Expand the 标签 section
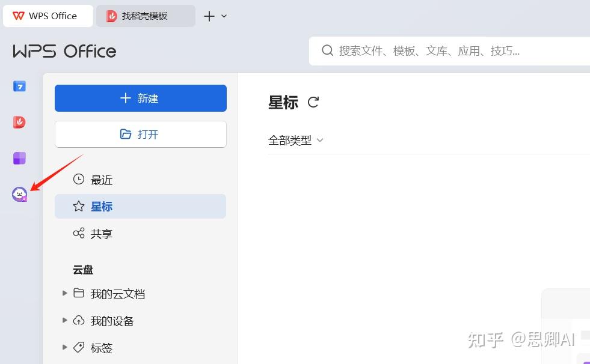This screenshot has height=364, width=590. [65, 347]
